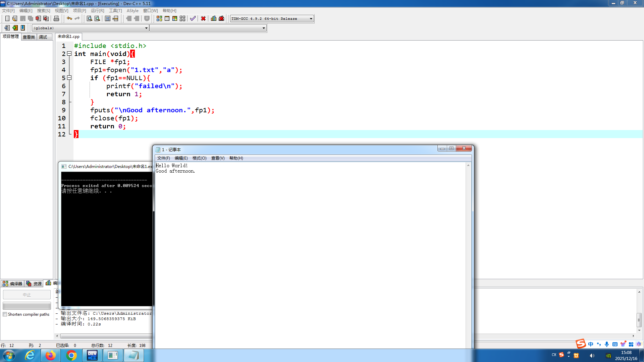Click the Print toolbar icon
Viewport: 644px width, 362px height.
(56, 18)
